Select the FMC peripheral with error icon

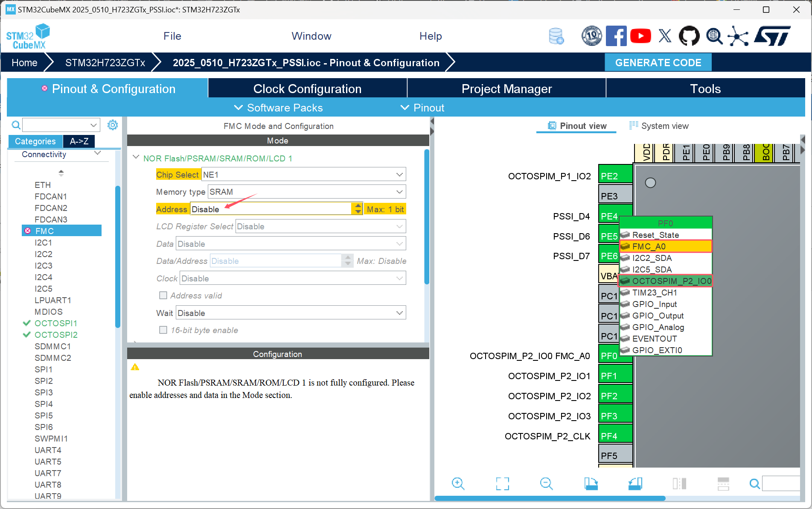click(x=61, y=231)
